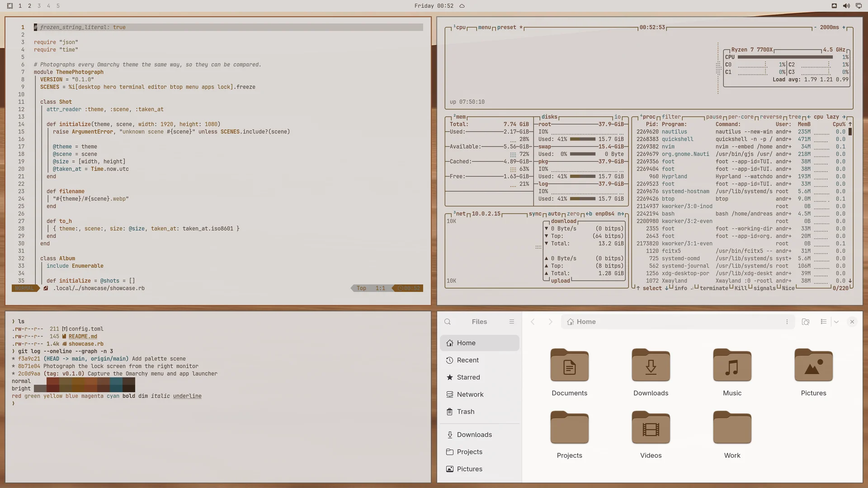Select Starred in the Files sidebar
868x488 pixels.
point(480,377)
